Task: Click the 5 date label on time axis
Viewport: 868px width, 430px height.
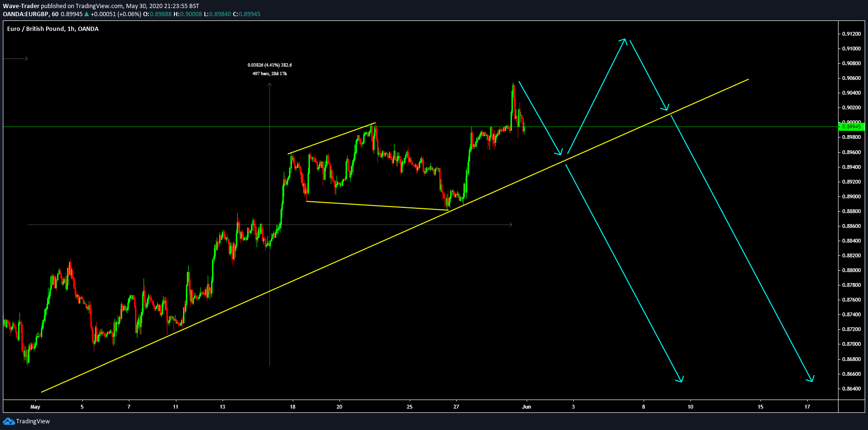Action: coord(82,407)
